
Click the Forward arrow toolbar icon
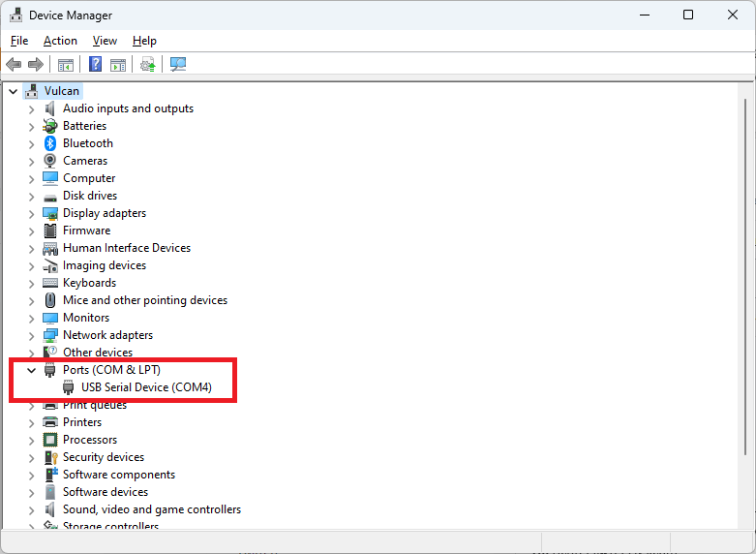36,64
